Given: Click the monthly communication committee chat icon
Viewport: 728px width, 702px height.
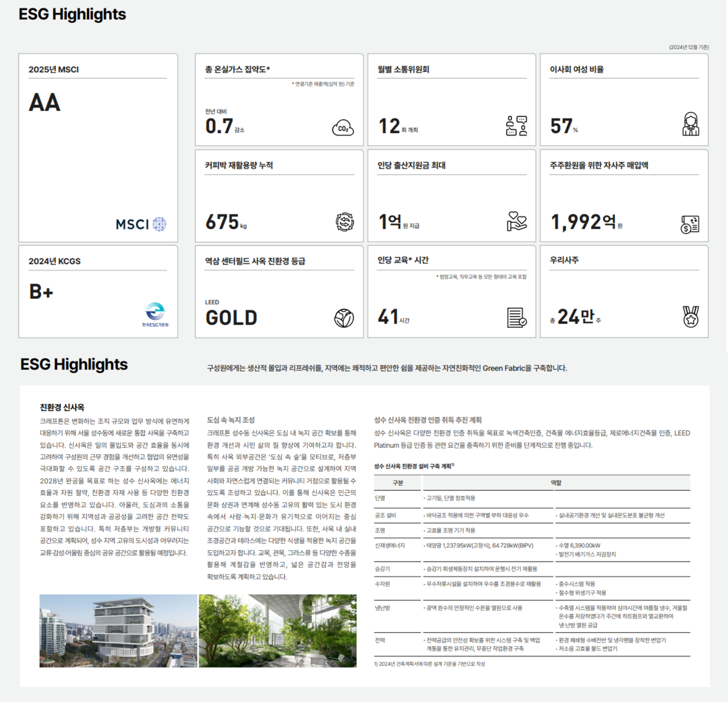Looking at the screenshot, I should pyautogui.click(x=516, y=126).
